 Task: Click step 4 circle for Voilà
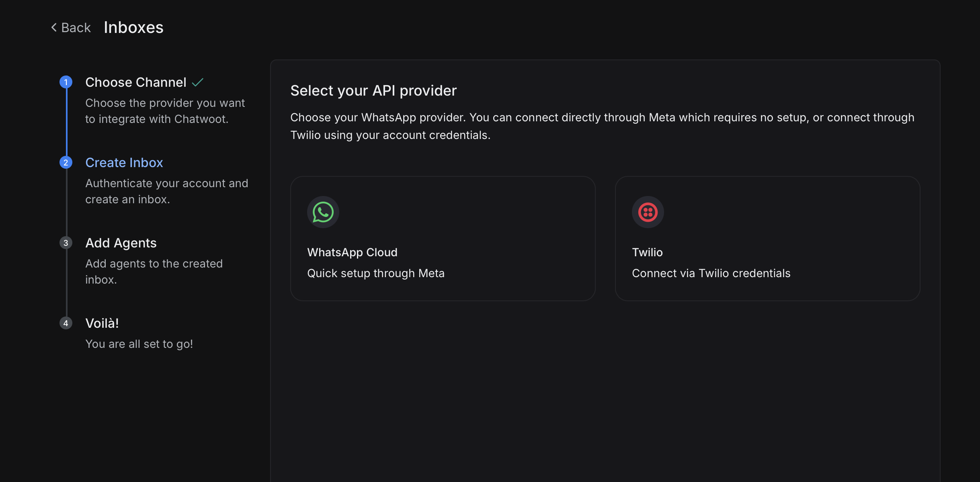tap(66, 323)
